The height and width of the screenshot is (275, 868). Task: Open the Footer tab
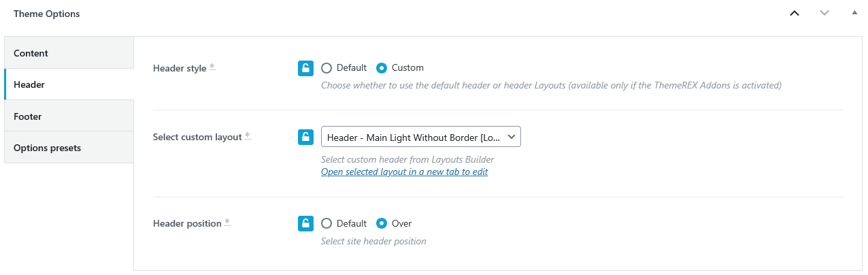tap(69, 116)
